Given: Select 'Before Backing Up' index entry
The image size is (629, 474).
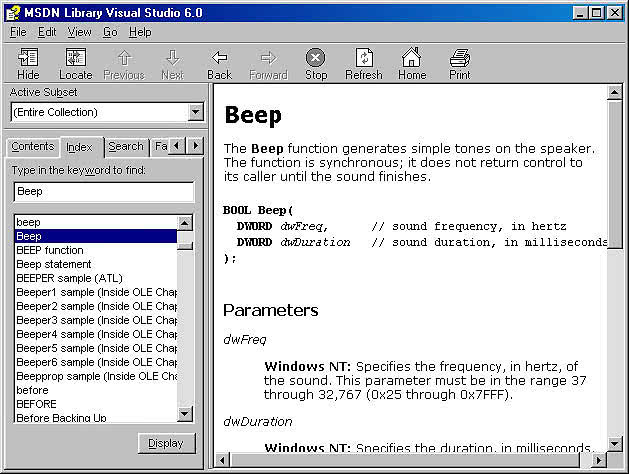Looking at the screenshot, I should (x=95, y=417).
